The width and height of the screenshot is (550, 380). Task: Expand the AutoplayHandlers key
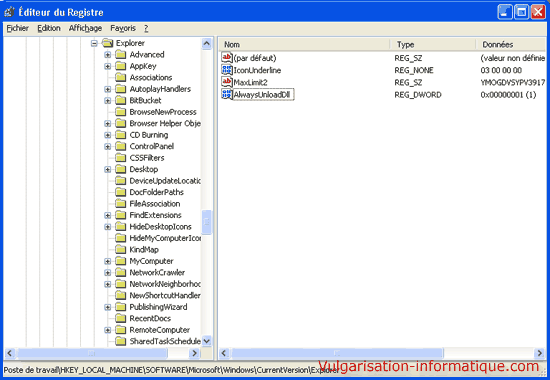(108, 89)
